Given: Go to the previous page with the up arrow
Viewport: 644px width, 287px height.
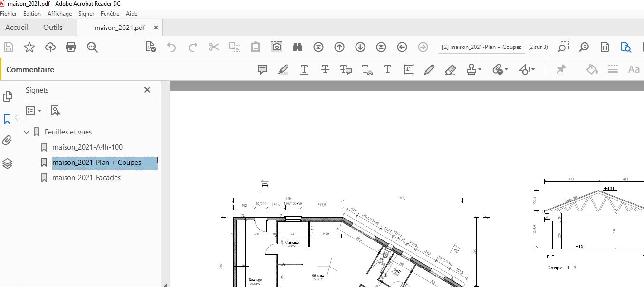Looking at the screenshot, I should (x=339, y=47).
